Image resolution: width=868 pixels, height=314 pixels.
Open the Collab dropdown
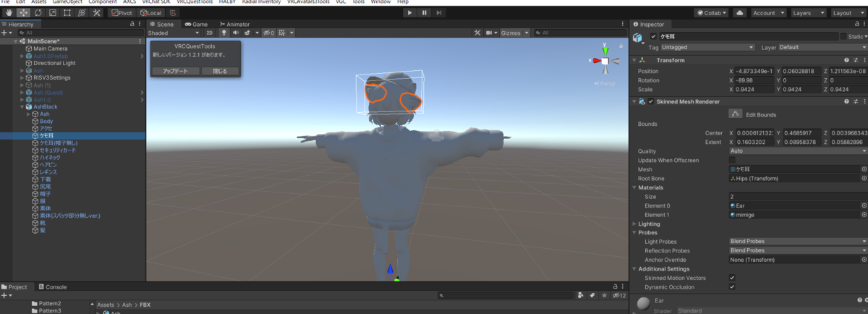tap(712, 13)
